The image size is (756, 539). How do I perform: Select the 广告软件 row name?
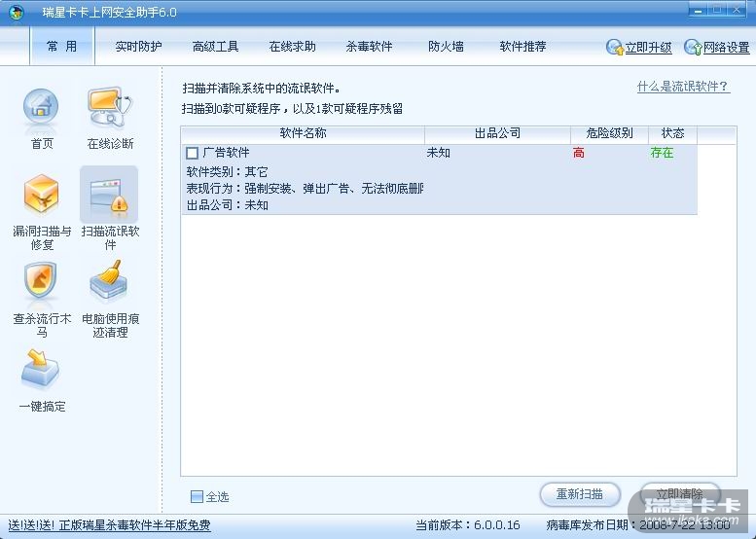(226, 153)
